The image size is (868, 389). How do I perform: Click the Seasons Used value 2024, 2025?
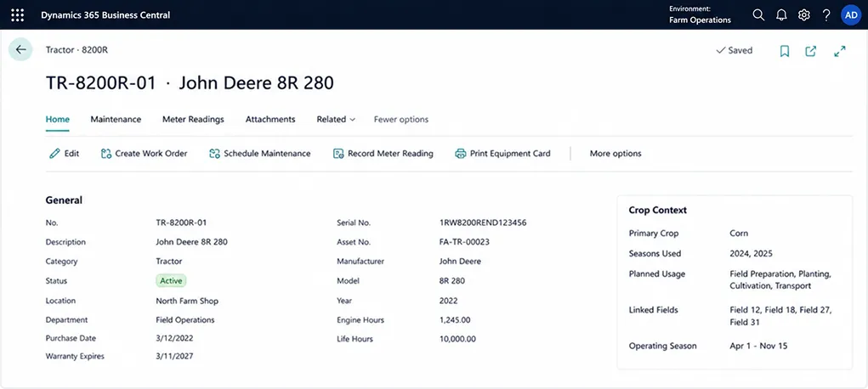click(x=751, y=253)
